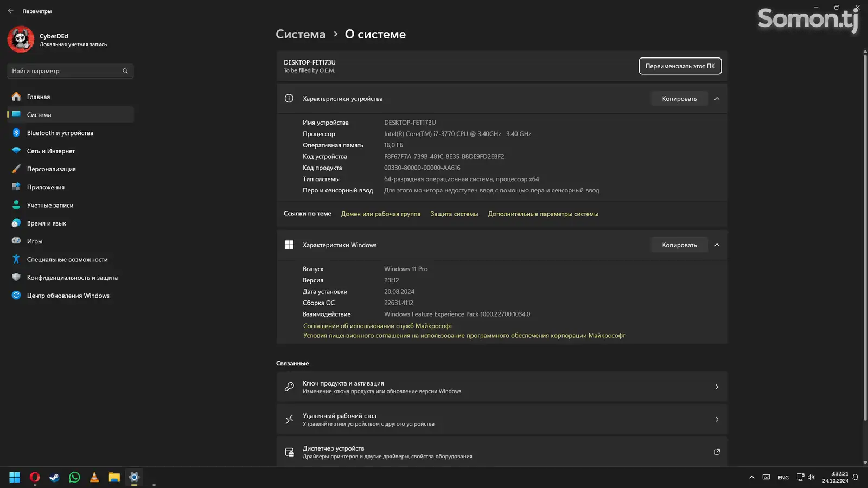This screenshot has height=488, width=868.
Task: Open Bluetooth и устройства settings
Action: pyautogui.click(x=71, y=133)
